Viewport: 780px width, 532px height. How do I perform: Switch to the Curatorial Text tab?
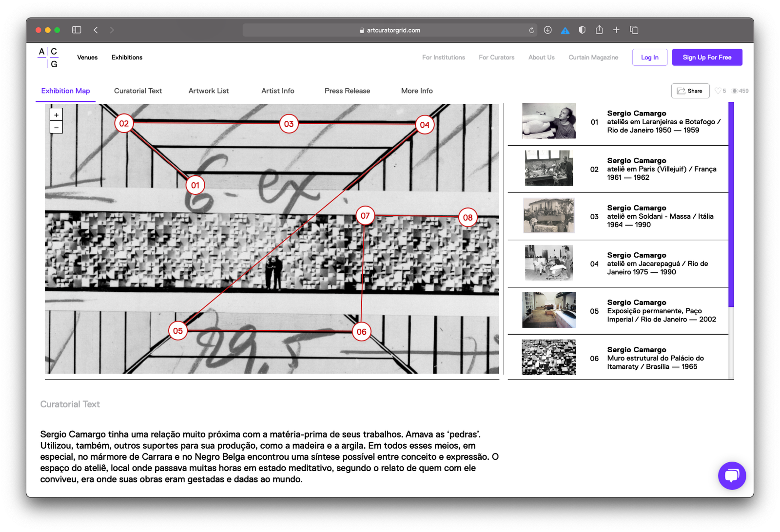(x=138, y=91)
